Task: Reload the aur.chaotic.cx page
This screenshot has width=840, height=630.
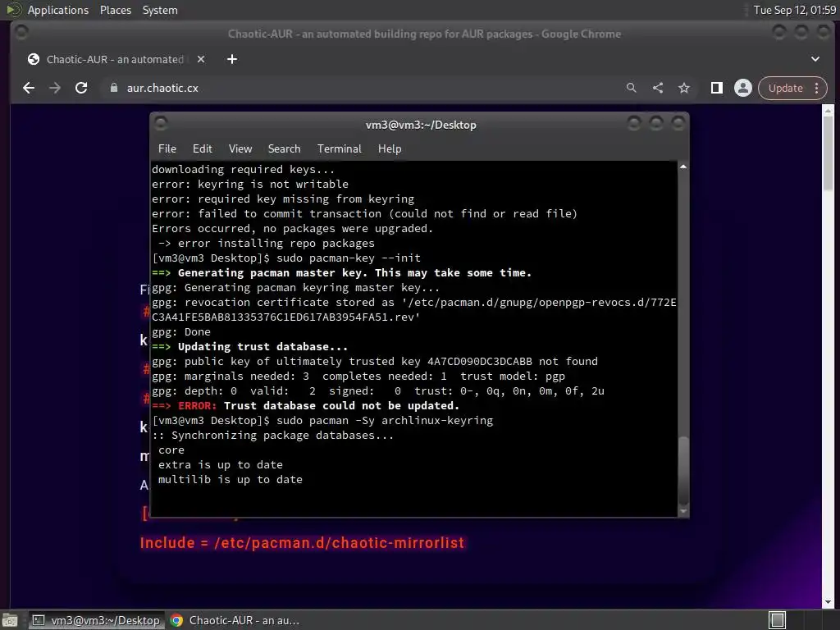Action: 81,88
